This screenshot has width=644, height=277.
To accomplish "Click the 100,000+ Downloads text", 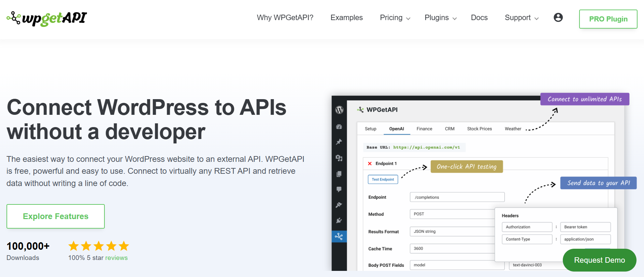I will click(28, 251).
